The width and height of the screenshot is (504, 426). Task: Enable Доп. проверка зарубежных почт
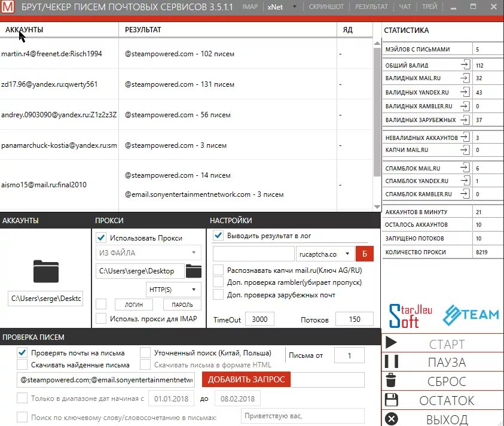tap(218, 295)
